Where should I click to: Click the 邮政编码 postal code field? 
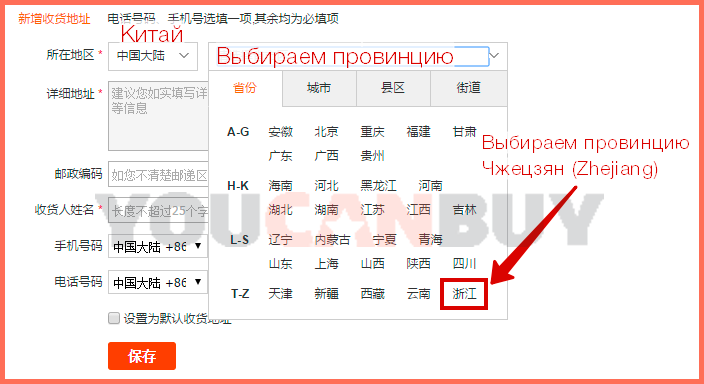coord(158,174)
